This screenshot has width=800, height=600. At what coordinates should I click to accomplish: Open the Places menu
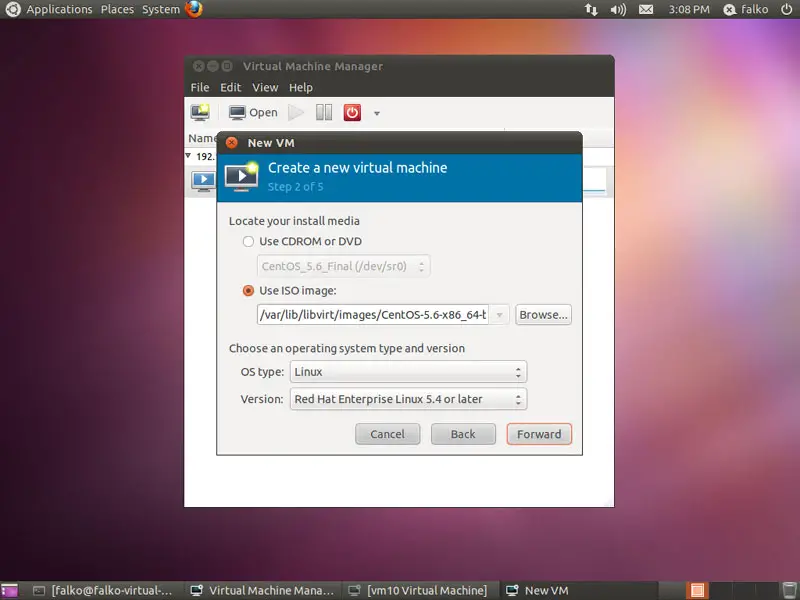(x=117, y=9)
